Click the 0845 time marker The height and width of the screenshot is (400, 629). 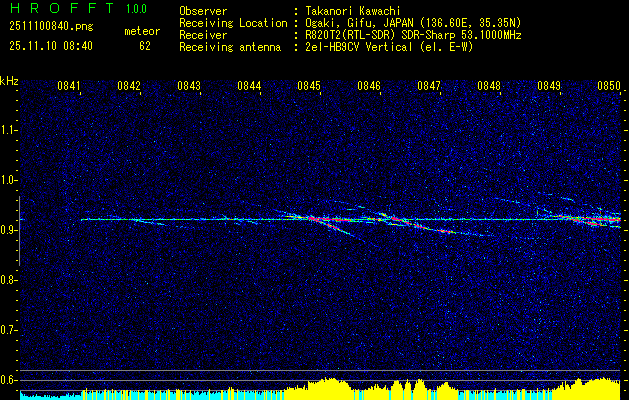point(309,86)
